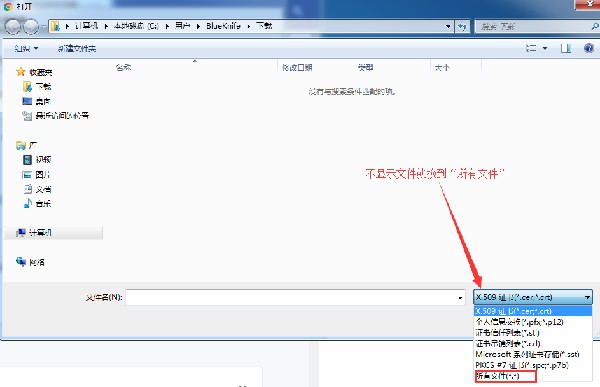Click the folder icon in the address bar
The width and height of the screenshot is (600, 387).
click(56, 26)
